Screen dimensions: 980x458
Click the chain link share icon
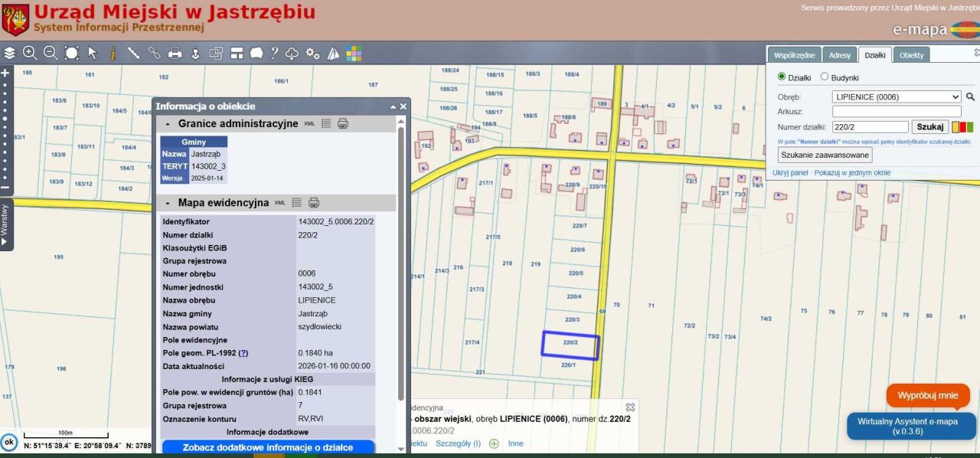[x=154, y=54]
